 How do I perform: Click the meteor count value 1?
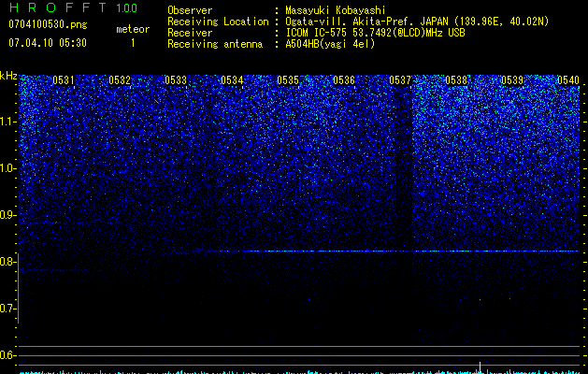(133, 43)
